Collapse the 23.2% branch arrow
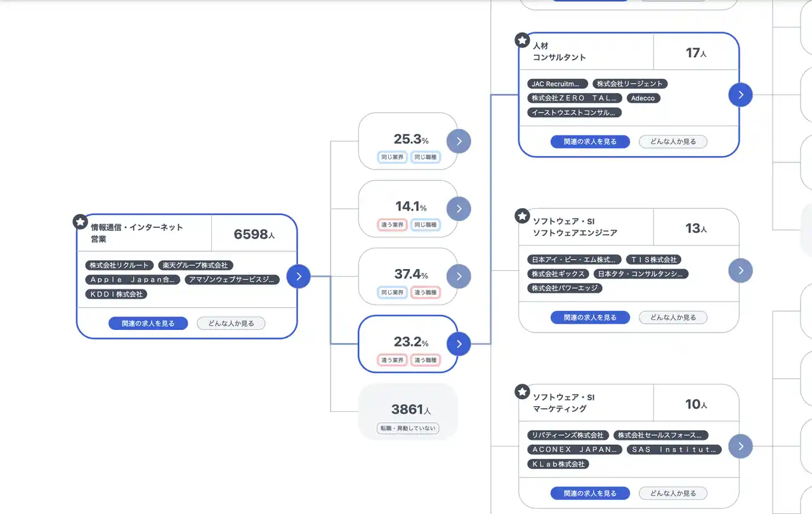This screenshot has width=812, height=514. [459, 344]
